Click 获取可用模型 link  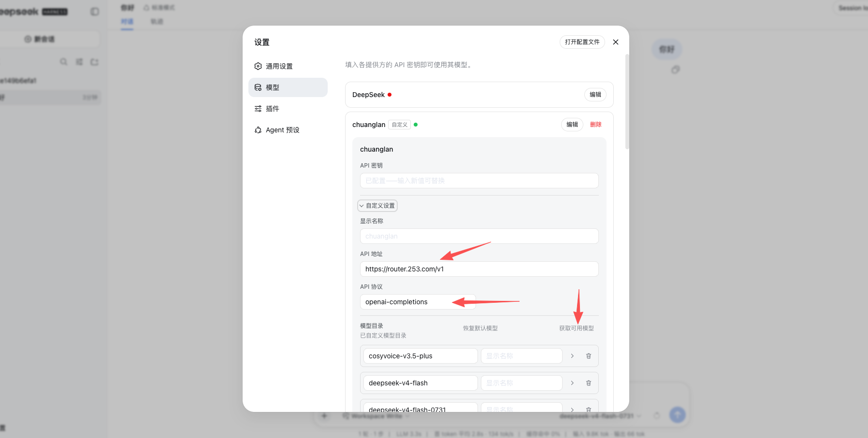coord(577,328)
